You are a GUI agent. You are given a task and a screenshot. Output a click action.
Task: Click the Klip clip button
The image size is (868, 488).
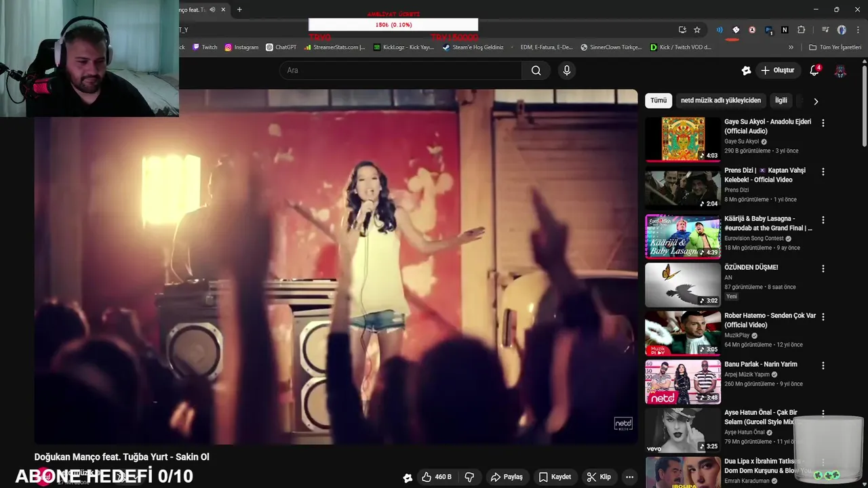click(x=599, y=477)
